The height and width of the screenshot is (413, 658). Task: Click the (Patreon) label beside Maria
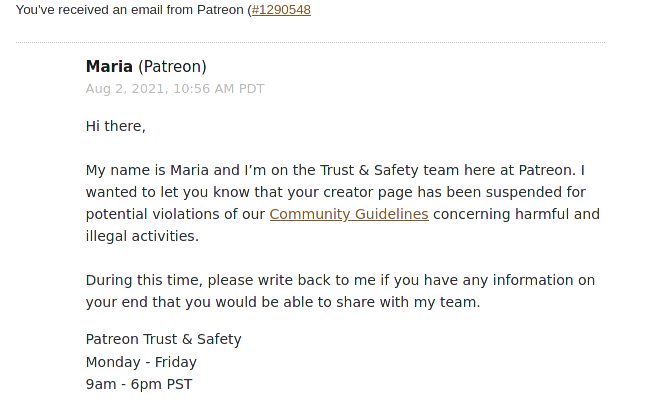click(172, 67)
